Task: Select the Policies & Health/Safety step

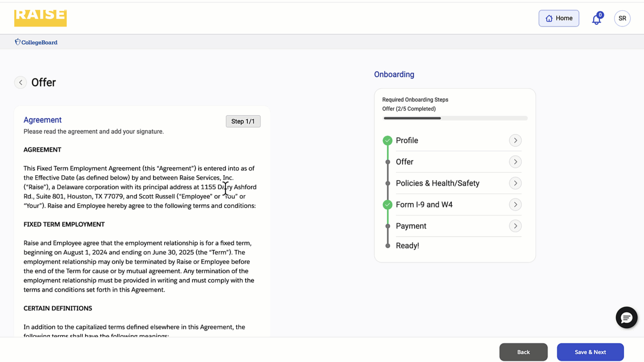Action: point(437,183)
